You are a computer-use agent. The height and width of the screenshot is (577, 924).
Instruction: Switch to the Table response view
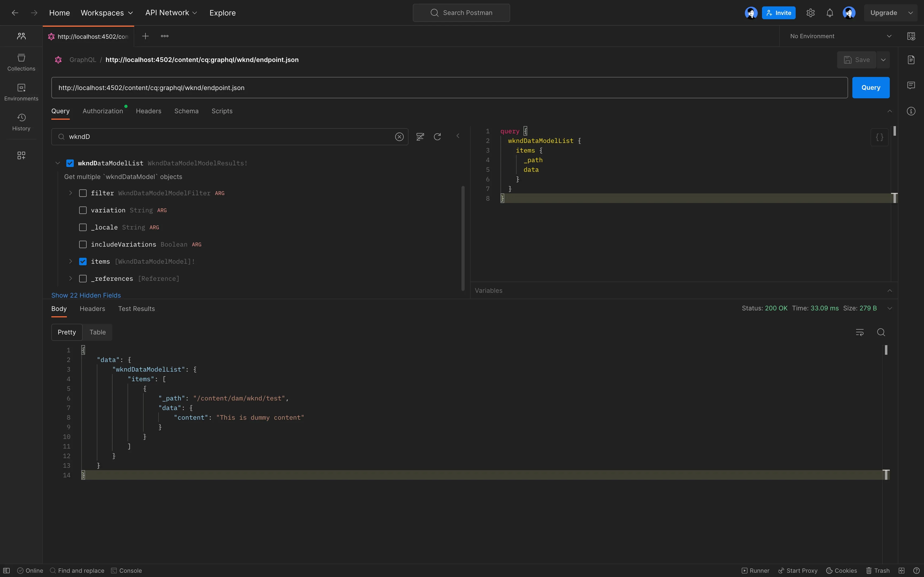(x=97, y=332)
